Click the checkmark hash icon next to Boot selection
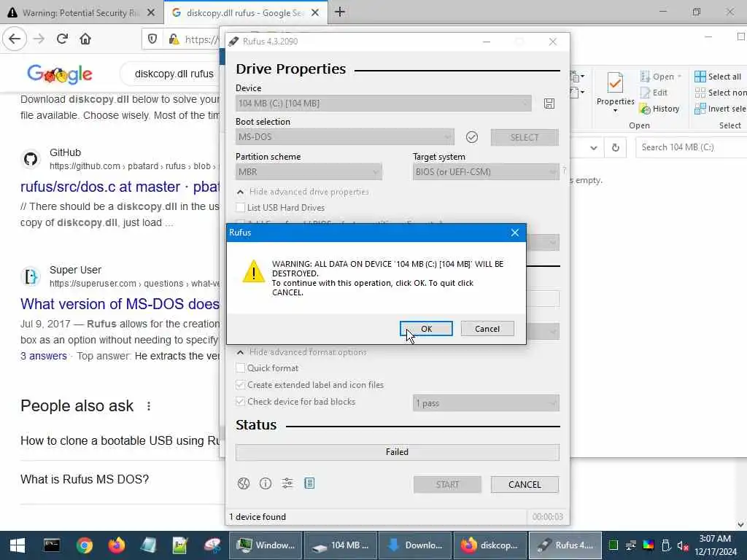 tap(472, 137)
